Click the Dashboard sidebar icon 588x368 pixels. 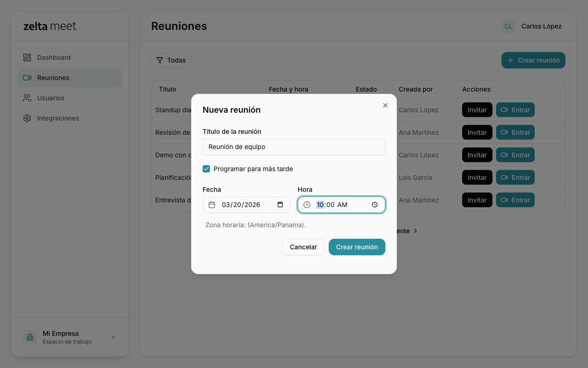(x=27, y=57)
